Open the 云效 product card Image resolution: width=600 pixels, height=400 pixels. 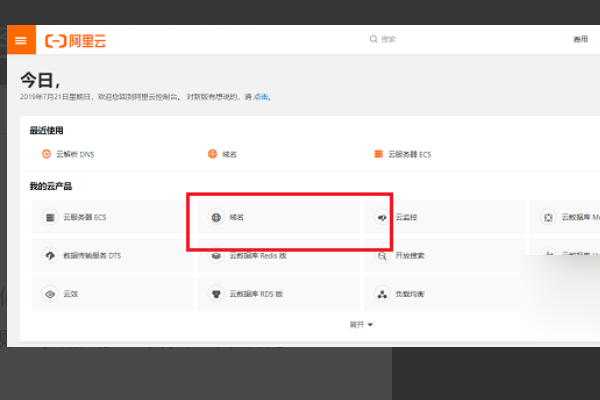[x=112, y=294]
